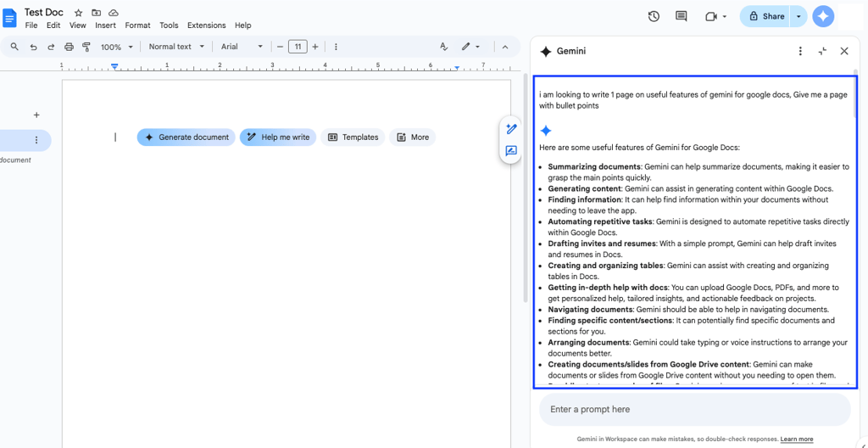Open the comments icon in header

tap(682, 16)
